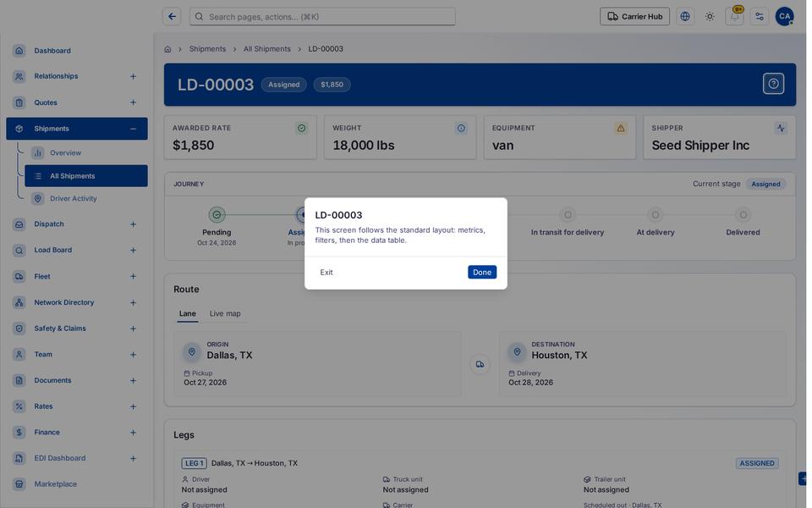The height and width of the screenshot is (508, 812).
Task: Switch to the Live map tab
Action: click(225, 313)
